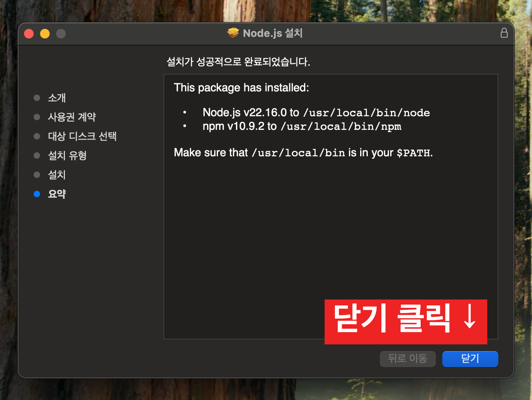Screen dimensions: 532x400
Task: Close the installer with red window button
Action: tap(29, 34)
